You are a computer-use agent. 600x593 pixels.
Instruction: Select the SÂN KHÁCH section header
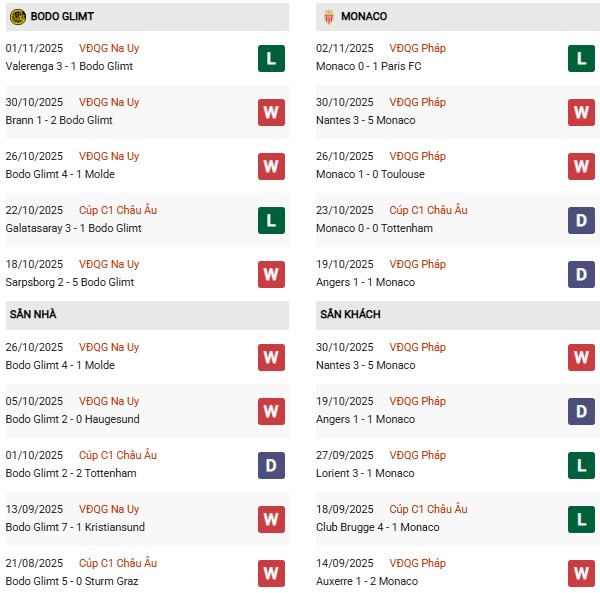(350, 314)
